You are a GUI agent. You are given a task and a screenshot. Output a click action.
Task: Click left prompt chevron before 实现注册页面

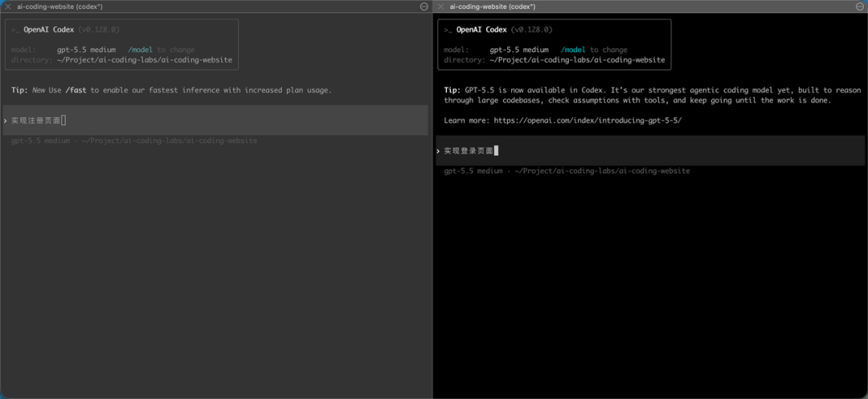(x=6, y=120)
